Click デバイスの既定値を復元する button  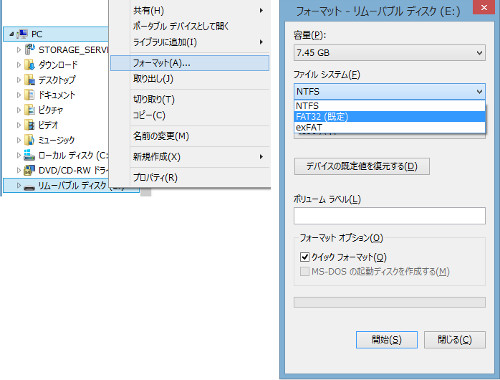(x=362, y=166)
